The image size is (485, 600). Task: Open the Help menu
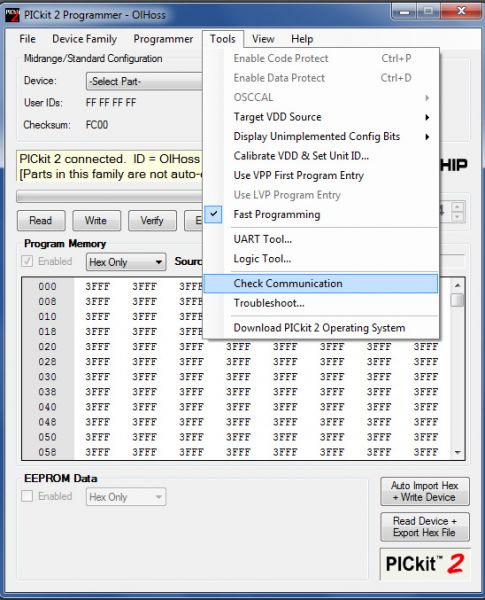pos(302,39)
